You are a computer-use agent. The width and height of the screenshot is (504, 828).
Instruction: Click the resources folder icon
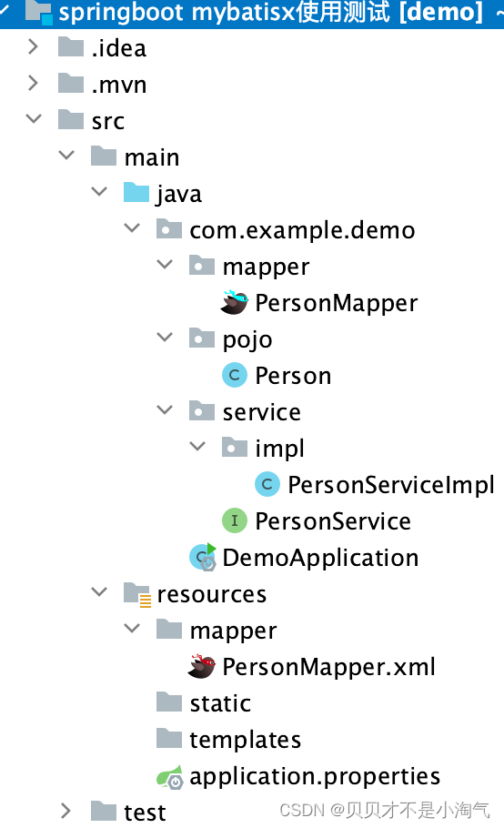137,594
